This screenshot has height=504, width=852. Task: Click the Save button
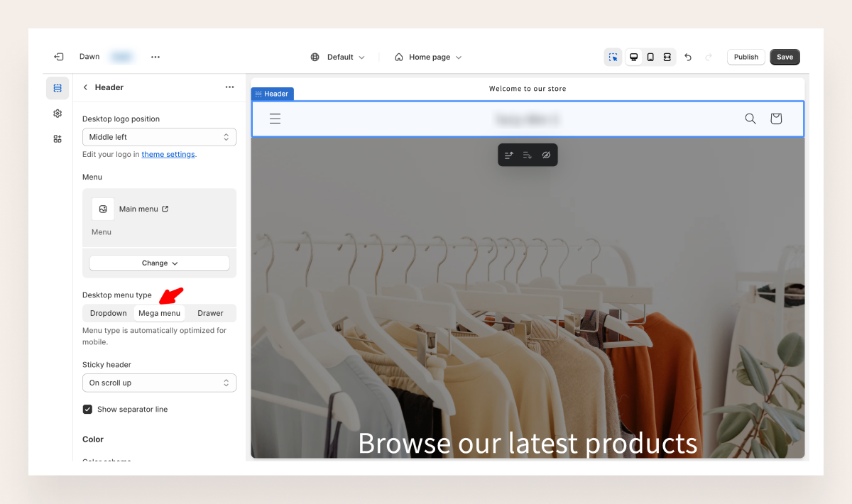[x=785, y=57]
